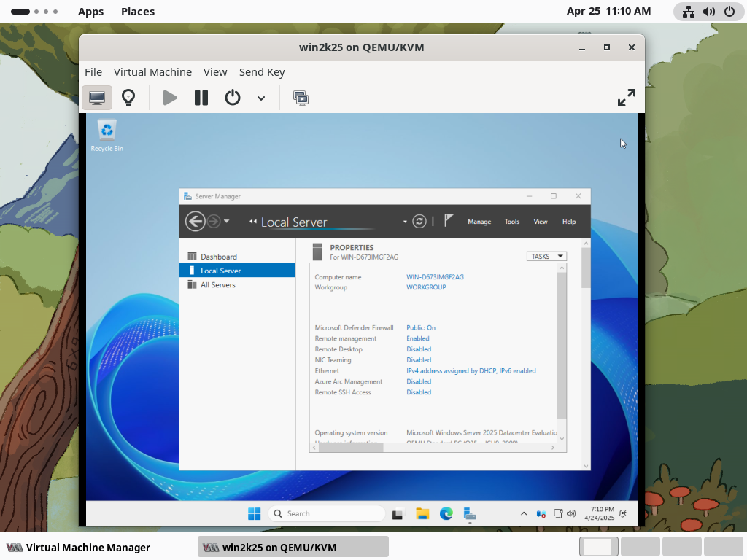The image size is (747, 560).
Task: Click the Windows volume tray icon
Action: click(571, 514)
